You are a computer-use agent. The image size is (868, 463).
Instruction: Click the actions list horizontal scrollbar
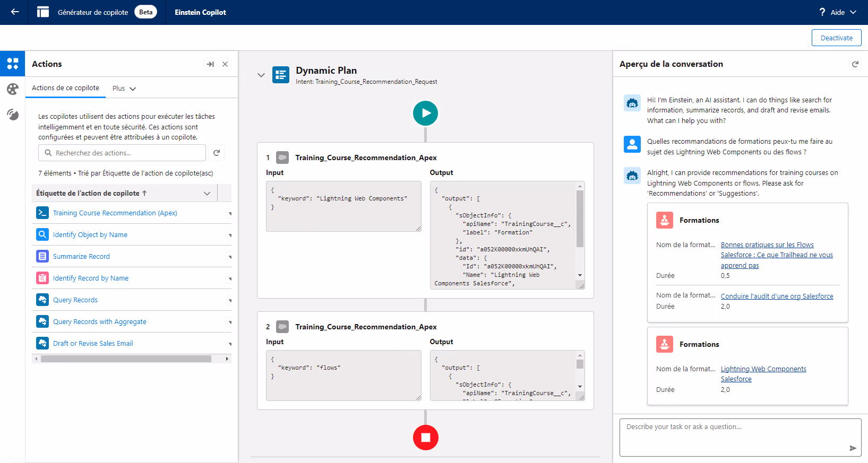[x=126, y=359]
